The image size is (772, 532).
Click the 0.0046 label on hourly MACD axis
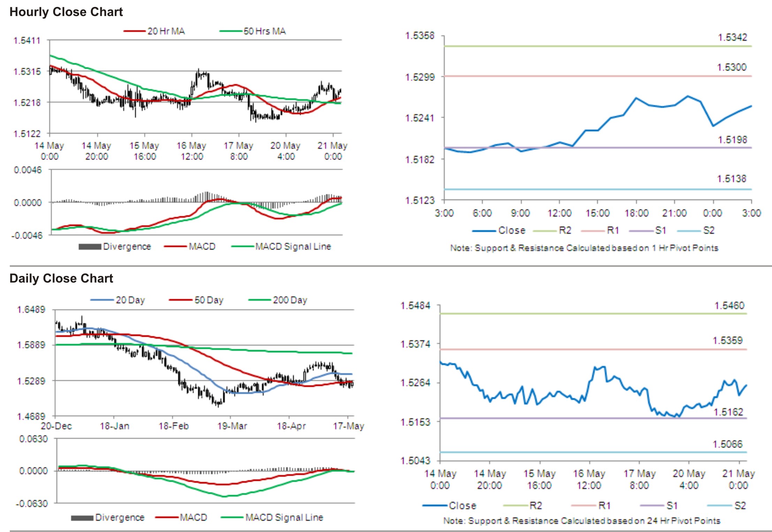tap(28, 170)
